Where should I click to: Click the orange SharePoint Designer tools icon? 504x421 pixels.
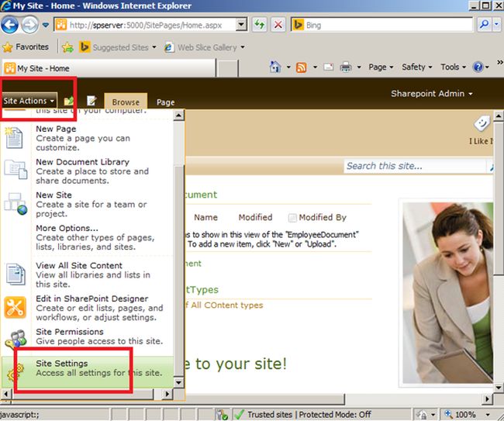(x=15, y=308)
